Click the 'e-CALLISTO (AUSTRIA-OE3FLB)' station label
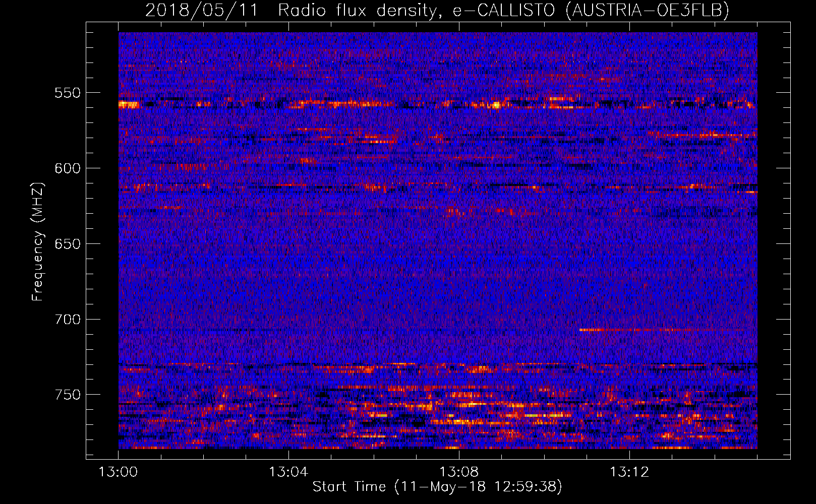The width and height of the screenshot is (816, 504). pyautogui.click(x=591, y=10)
